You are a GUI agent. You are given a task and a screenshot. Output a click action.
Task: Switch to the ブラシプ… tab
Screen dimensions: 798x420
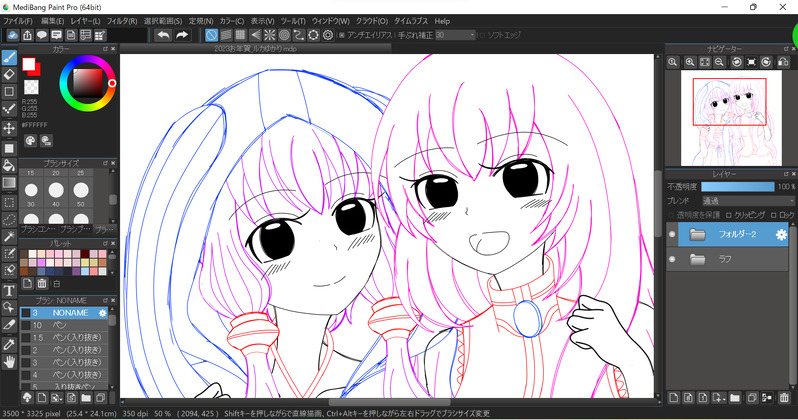[75, 230]
